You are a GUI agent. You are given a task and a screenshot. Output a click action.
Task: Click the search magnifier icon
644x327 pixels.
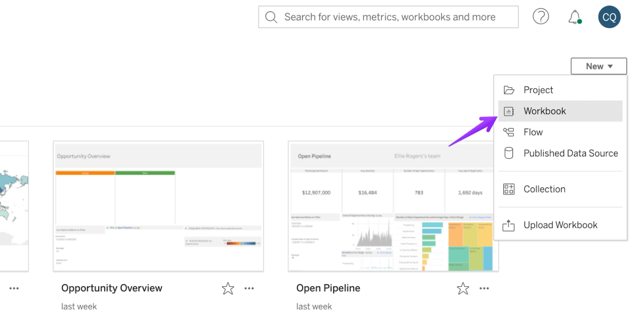(x=271, y=17)
